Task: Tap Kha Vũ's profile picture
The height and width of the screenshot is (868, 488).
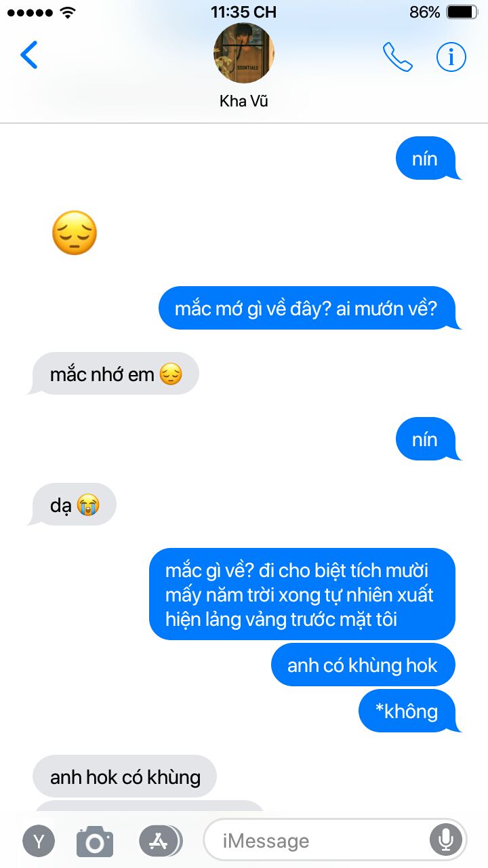Action: [x=244, y=53]
